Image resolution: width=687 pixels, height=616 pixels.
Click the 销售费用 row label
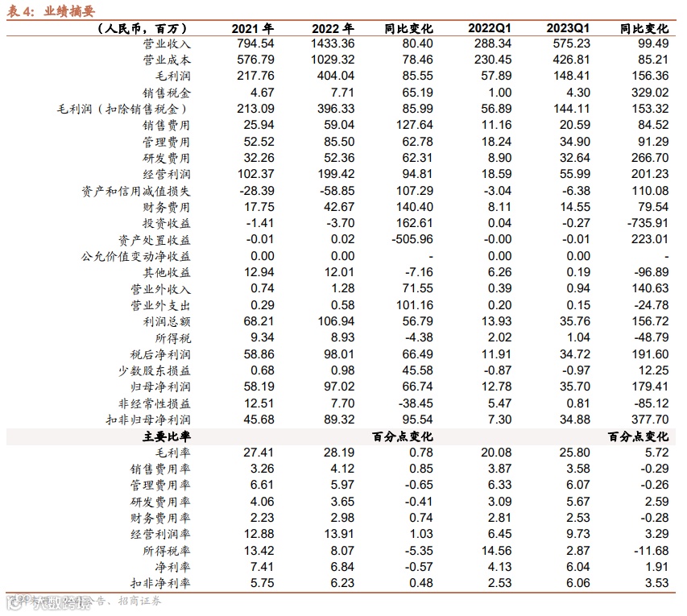pos(167,126)
